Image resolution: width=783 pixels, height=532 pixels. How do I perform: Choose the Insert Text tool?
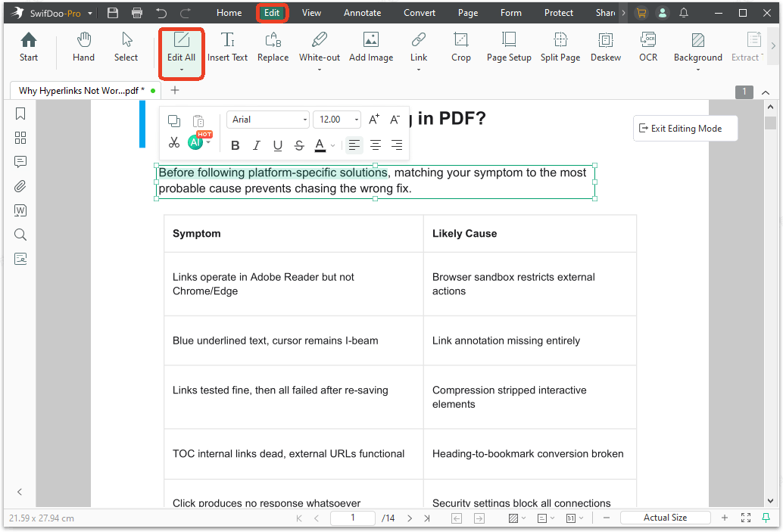pyautogui.click(x=227, y=47)
